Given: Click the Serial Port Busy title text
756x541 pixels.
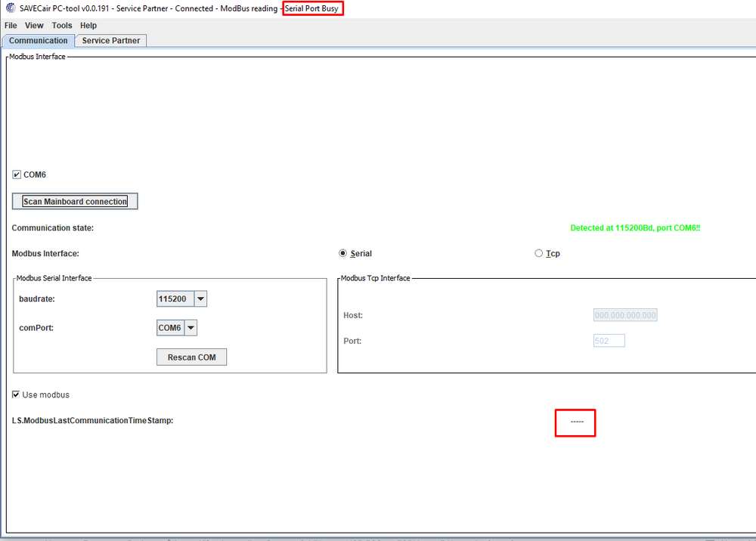Looking at the screenshot, I should 311,9.
